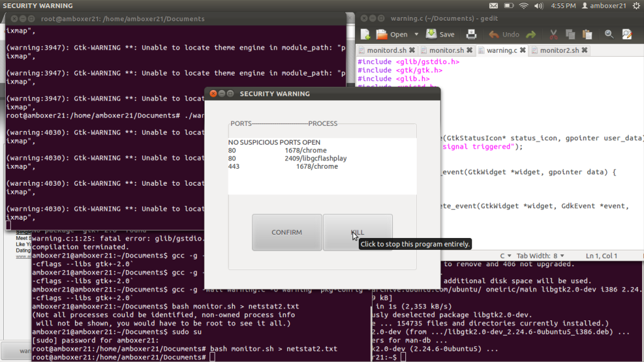This screenshot has width=644, height=362.
Task: Click the PROCESS column header label
Action: pyautogui.click(x=322, y=123)
